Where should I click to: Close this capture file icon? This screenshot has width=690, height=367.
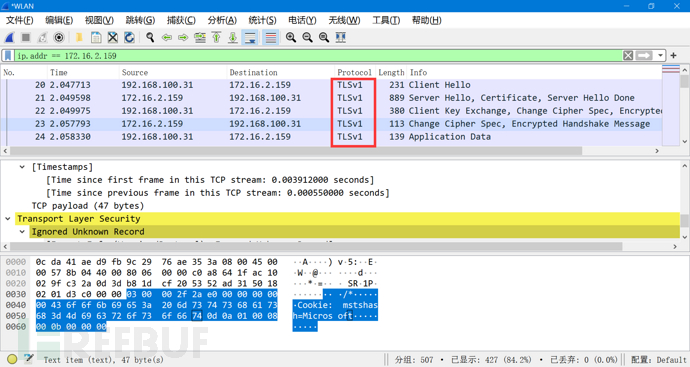click(x=113, y=37)
